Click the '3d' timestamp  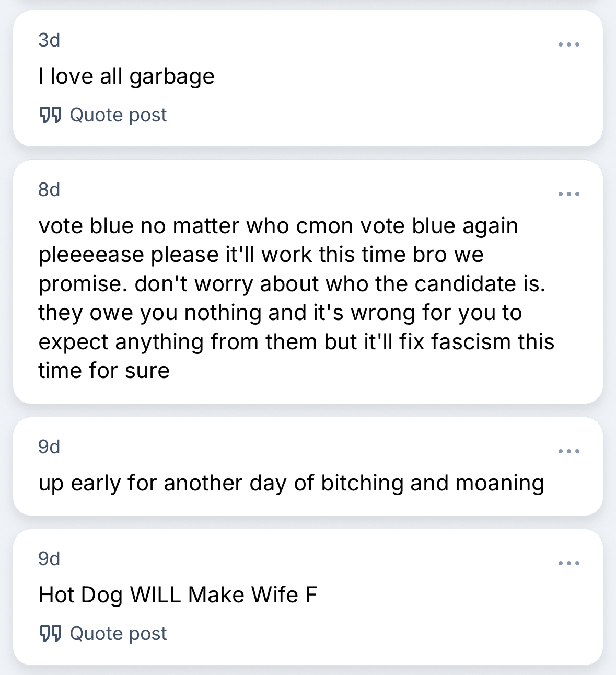tap(49, 40)
